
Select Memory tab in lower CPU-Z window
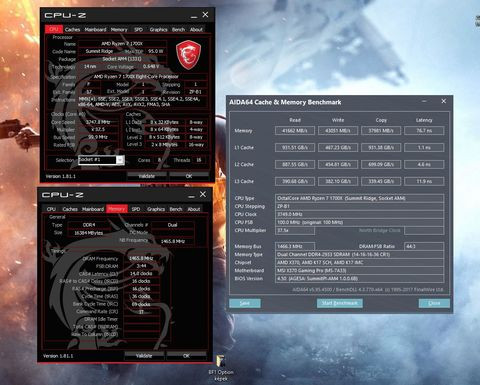pos(117,209)
